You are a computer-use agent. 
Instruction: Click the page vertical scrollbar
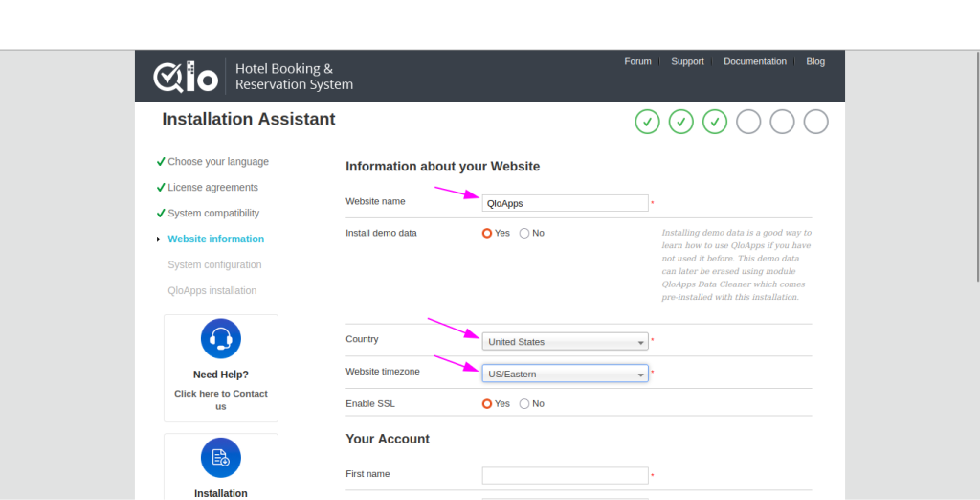[977, 167]
